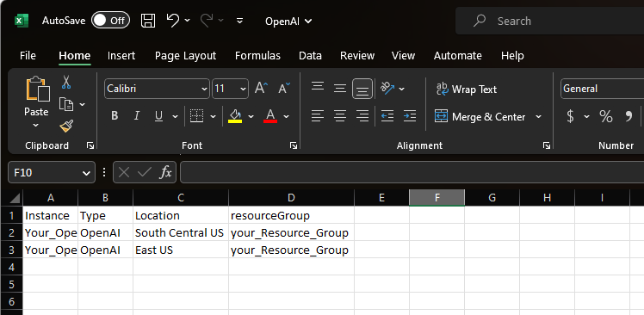Customize Quick Access Toolbar dropdown
The image size is (644, 315).
pos(240,21)
